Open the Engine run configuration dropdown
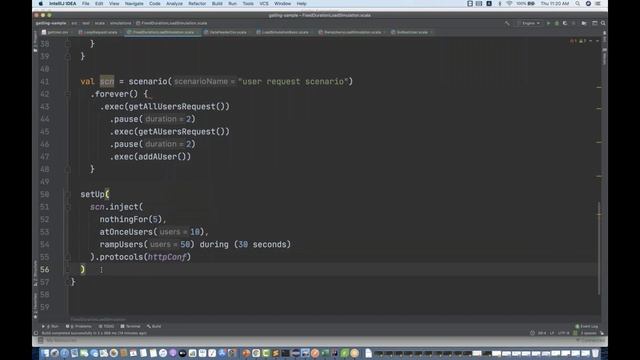This screenshot has width=640, height=360. click(529, 23)
